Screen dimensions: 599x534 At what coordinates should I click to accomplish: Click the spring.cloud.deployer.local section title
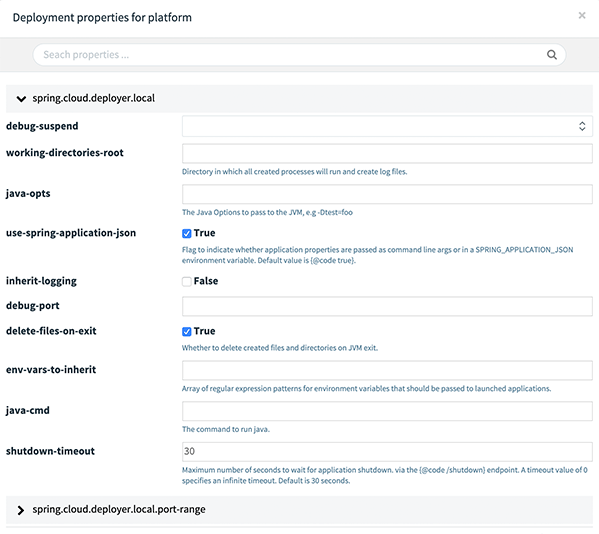[x=94, y=98]
